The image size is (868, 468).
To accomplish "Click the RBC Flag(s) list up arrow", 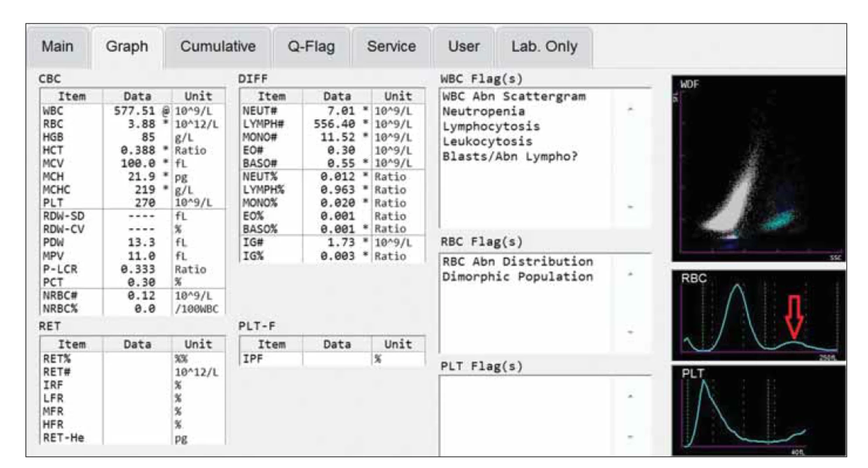I will 630,274.
